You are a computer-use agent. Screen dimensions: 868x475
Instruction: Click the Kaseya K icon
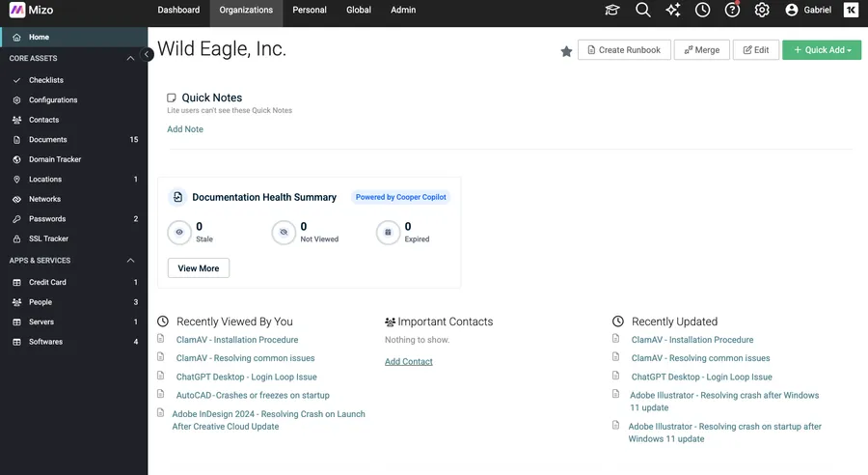[851, 10]
